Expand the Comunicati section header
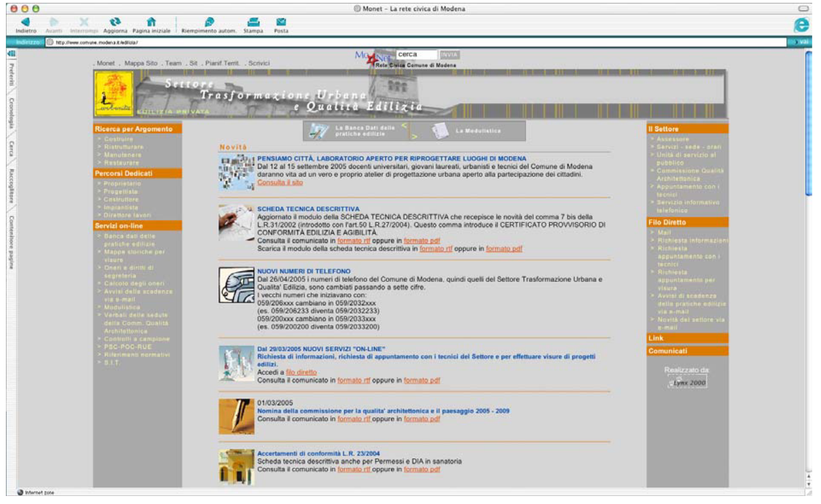821x504 pixels. (687, 351)
